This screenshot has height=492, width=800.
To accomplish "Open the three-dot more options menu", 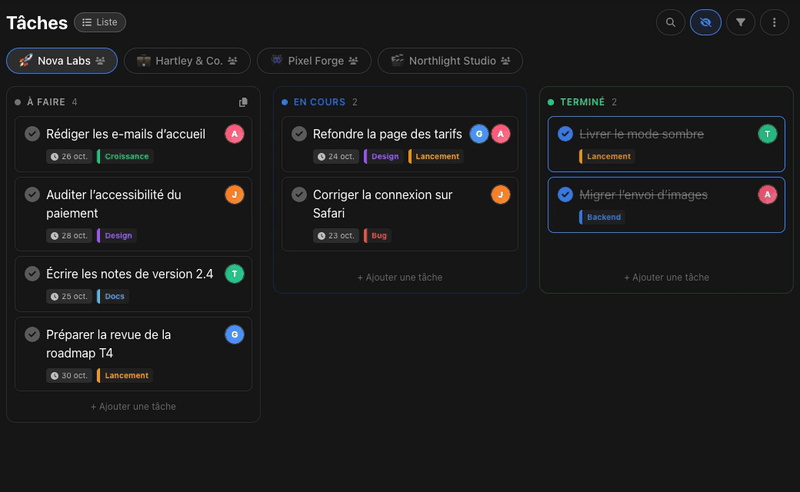I will click(x=774, y=22).
